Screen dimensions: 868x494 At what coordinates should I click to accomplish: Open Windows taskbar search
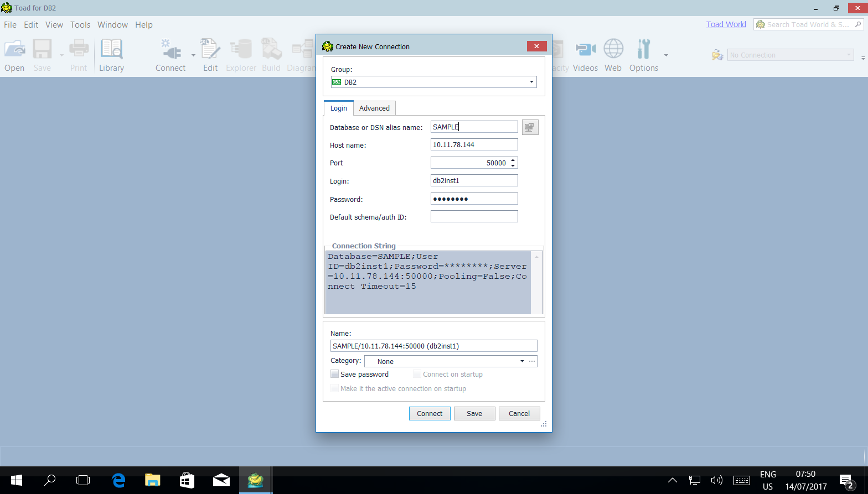[50, 480]
